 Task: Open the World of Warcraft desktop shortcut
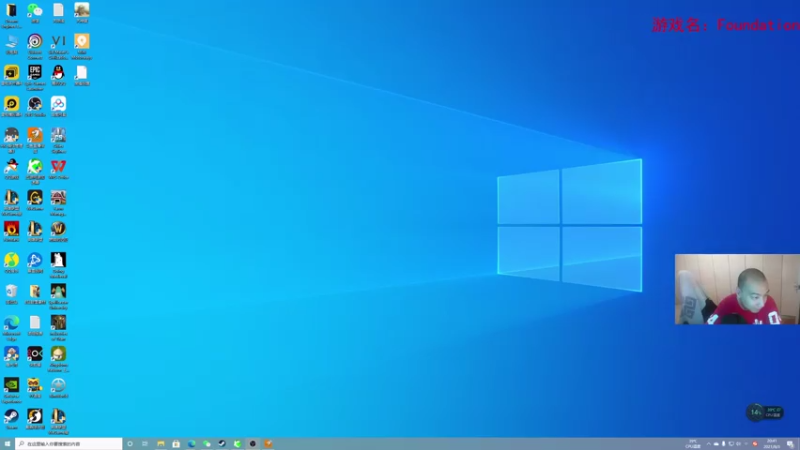[58, 231]
